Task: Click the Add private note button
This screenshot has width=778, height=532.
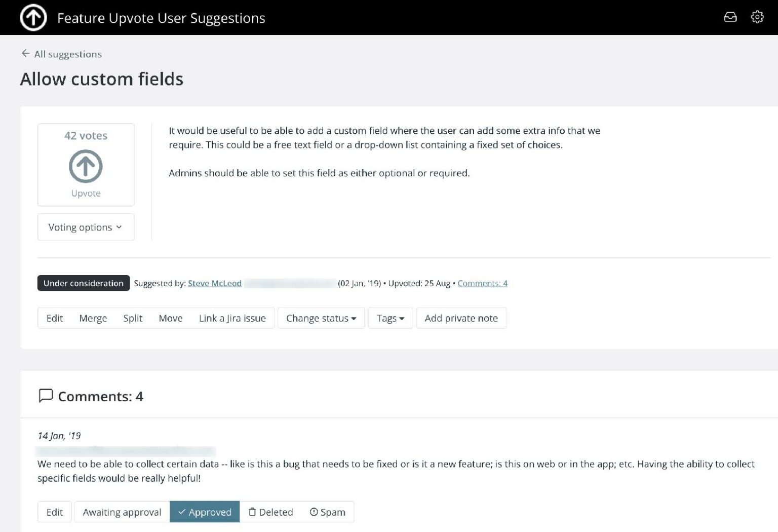Action: (461, 318)
